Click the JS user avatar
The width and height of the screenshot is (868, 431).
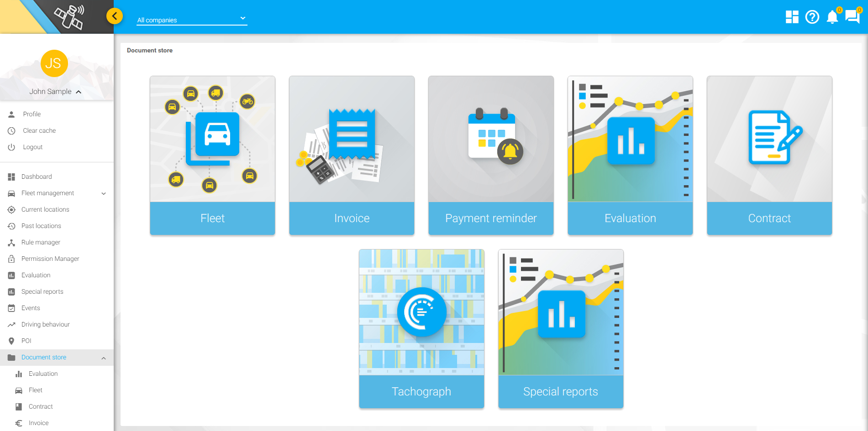coord(54,63)
